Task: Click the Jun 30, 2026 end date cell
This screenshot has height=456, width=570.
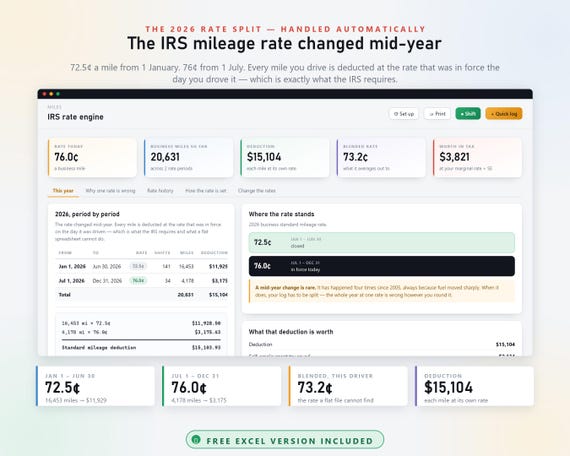Action: pyautogui.click(x=107, y=267)
